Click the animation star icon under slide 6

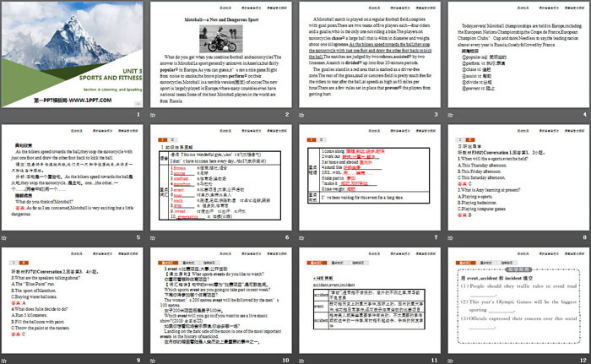153,237
